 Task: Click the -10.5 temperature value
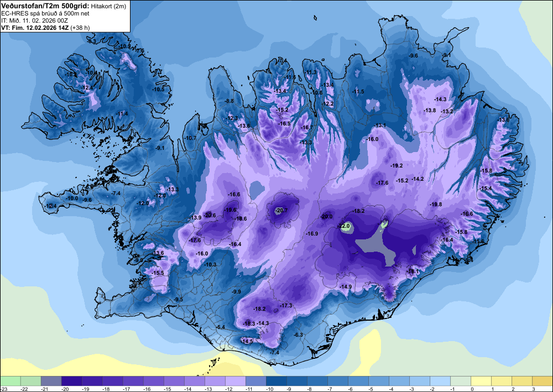click(x=158, y=89)
